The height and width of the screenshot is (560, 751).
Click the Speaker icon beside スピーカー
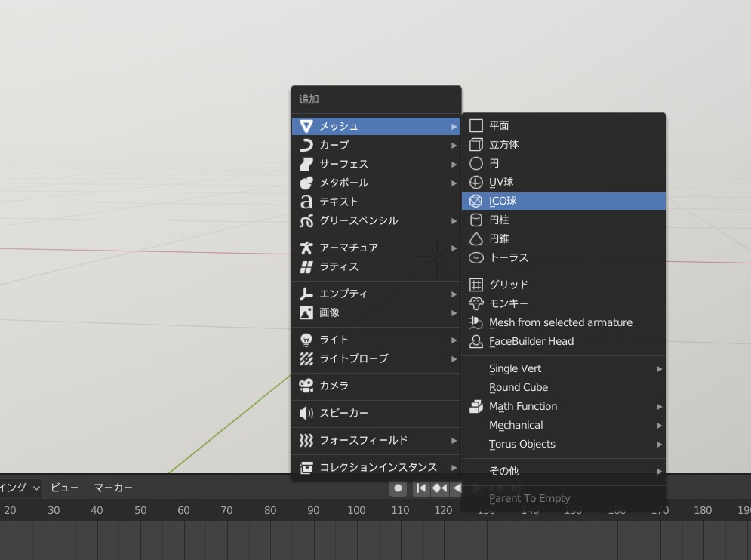point(306,413)
